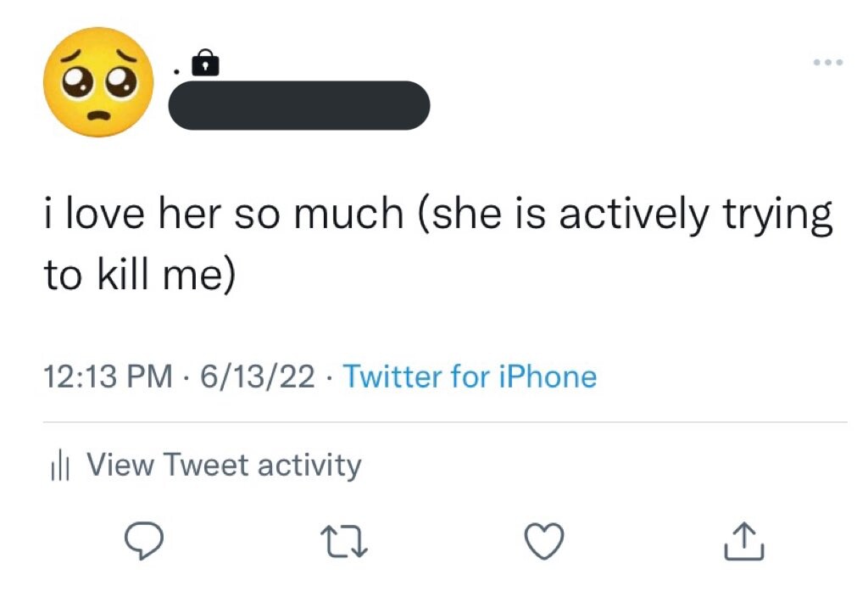
Task: Click the padlock protected account icon
Action: point(205,63)
